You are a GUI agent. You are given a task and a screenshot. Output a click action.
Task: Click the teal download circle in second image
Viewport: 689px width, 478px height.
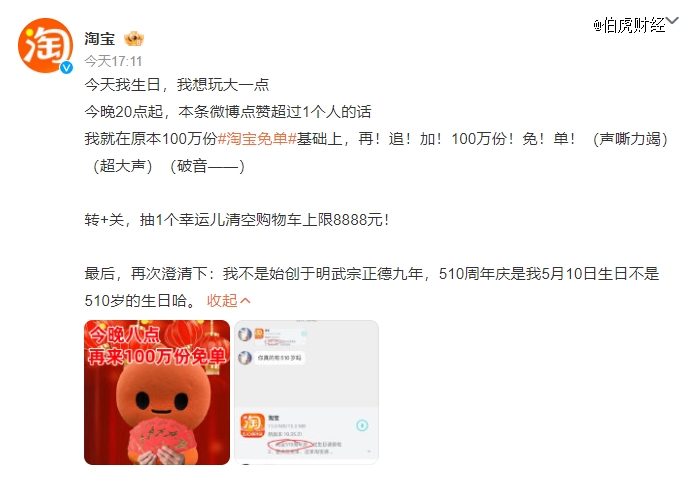tap(362, 425)
